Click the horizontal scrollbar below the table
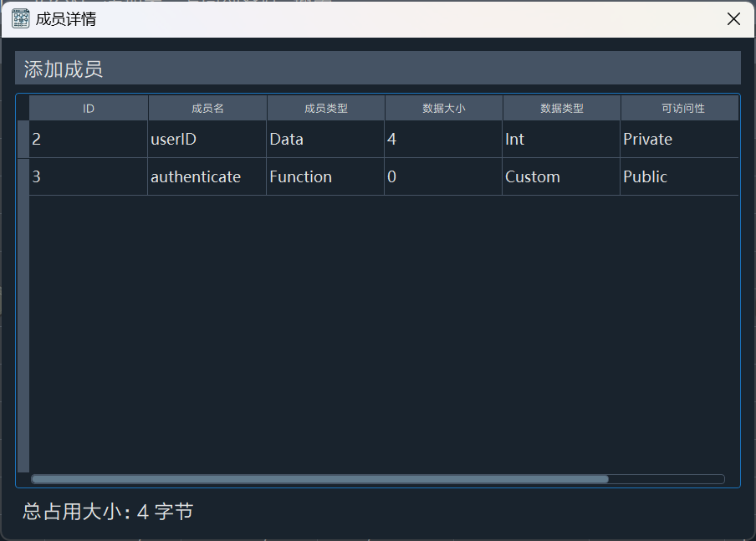Image resolution: width=756 pixels, height=541 pixels. [319, 479]
